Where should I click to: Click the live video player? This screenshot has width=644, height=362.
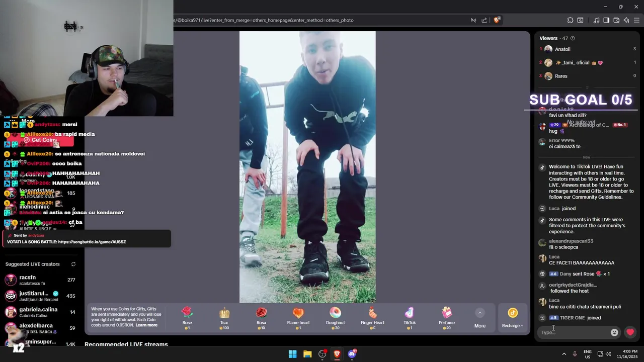coord(307,167)
